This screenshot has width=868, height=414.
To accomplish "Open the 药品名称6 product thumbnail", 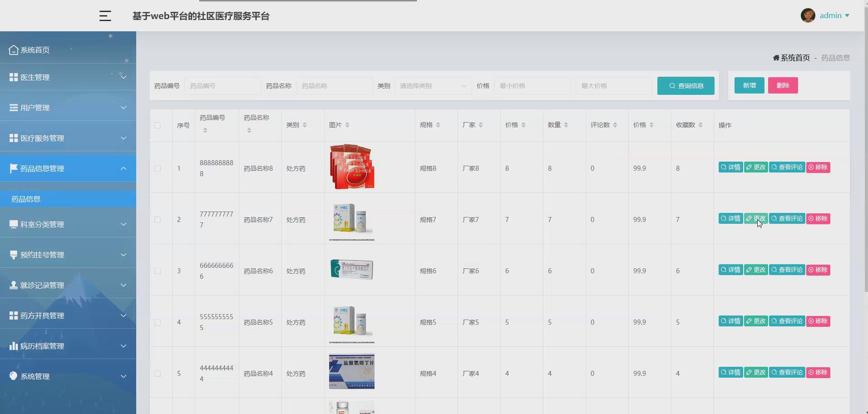I will click(x=352, y=270).
